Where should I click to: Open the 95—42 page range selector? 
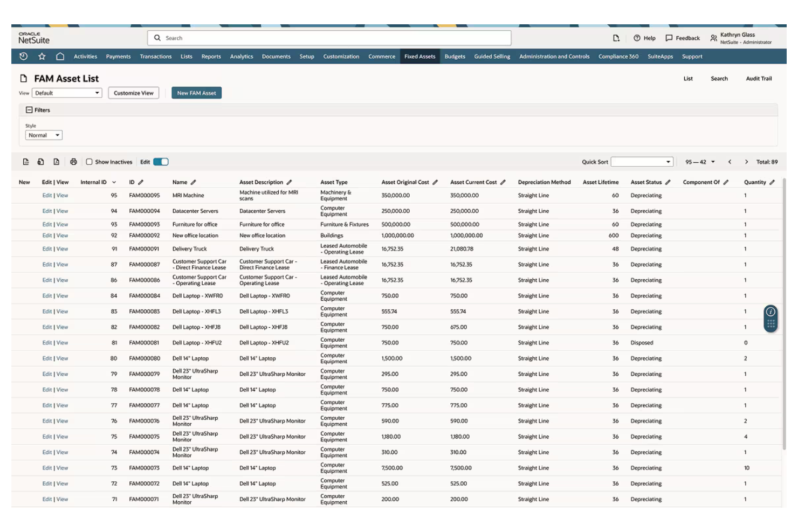click(x=699, y=161)
